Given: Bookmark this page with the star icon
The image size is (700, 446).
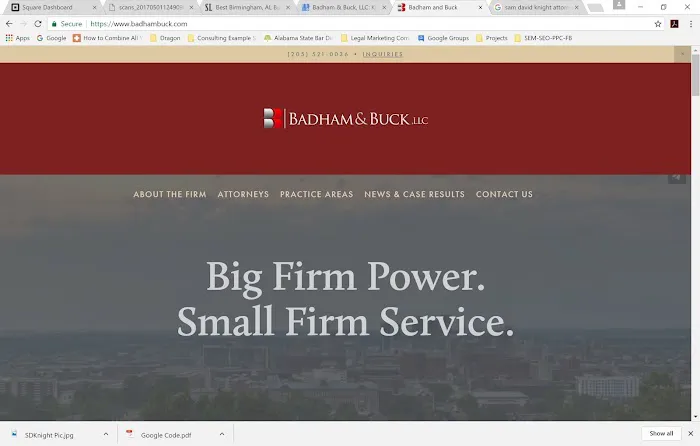Looking at the screenshot, I should pyautogui.click(x=658, y=24).
